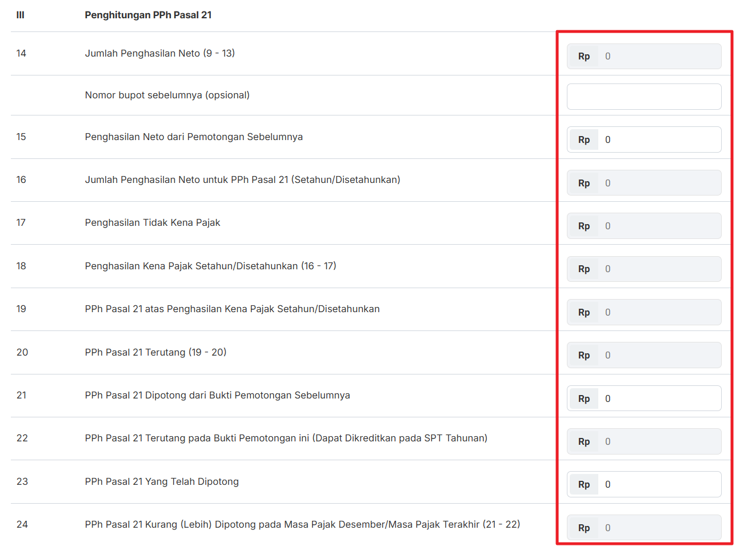
Task: Click the Penghasilan Tidak Kena Pajak label text
Action: point(152,222)
